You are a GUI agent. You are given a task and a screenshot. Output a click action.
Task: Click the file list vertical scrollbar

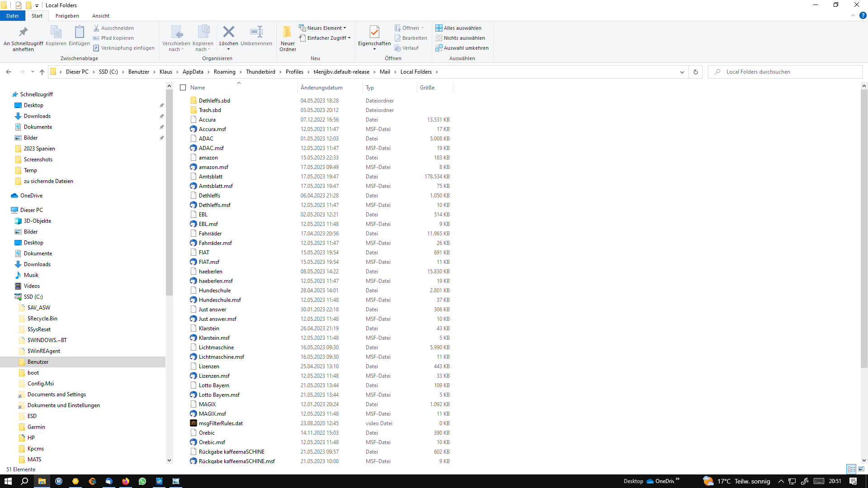[x=864, y=226]
